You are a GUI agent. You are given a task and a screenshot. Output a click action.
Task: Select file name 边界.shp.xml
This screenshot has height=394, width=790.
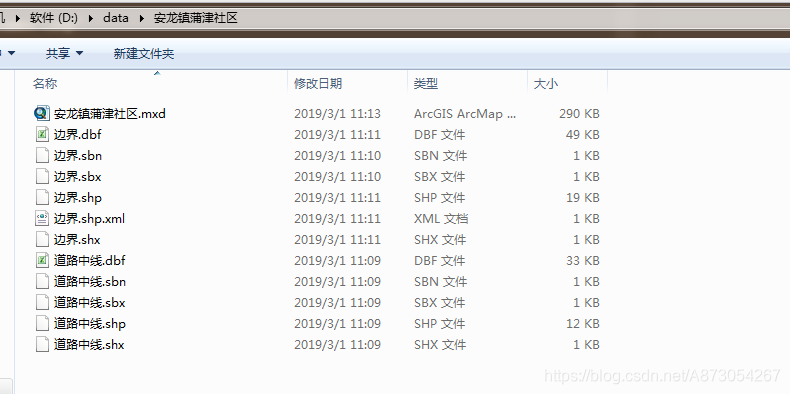pyautogui.click(x=89, y=219)
